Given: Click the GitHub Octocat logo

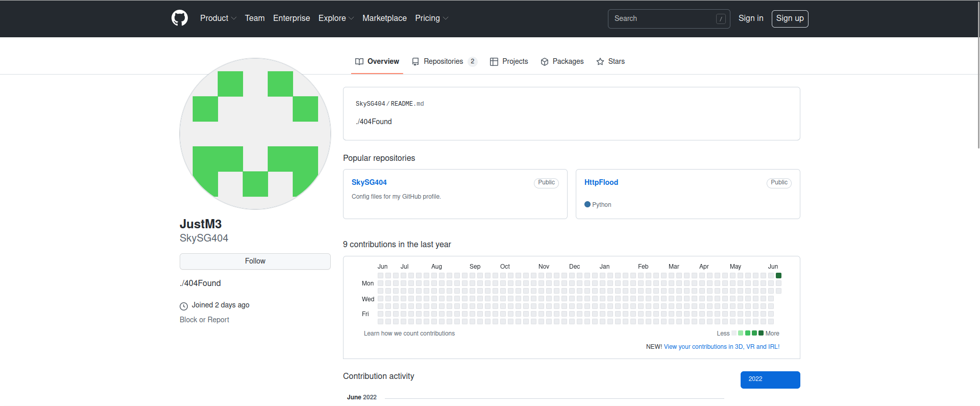Looking at the screenshot, I should [x=180, y=18].
